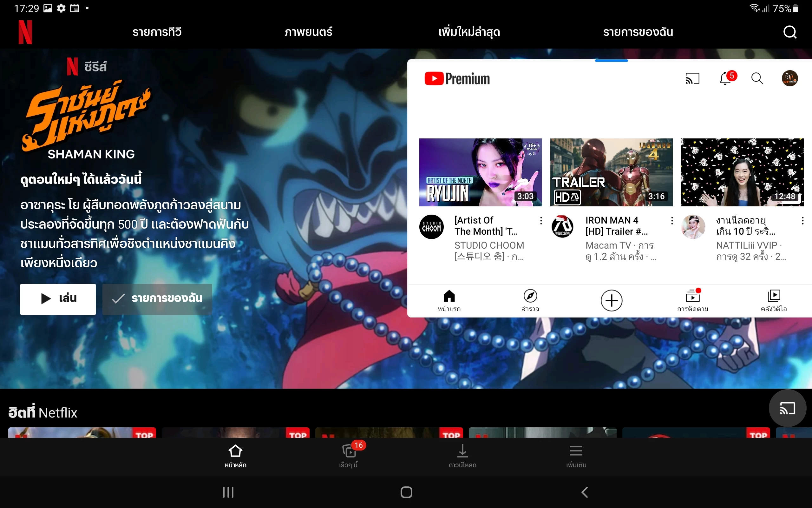The height and width of the screenshot is (508, 812).
Task: Open NATTILiii VVIP channel avatar
Action: pos(693,227)
